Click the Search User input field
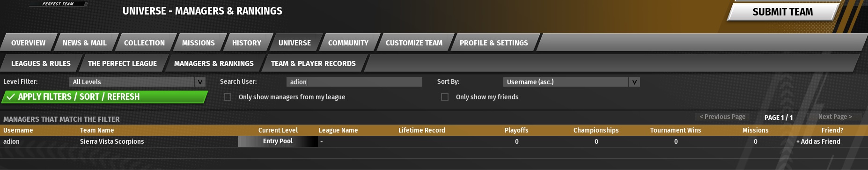Screen dimensions: 868x170 point(354,82)
